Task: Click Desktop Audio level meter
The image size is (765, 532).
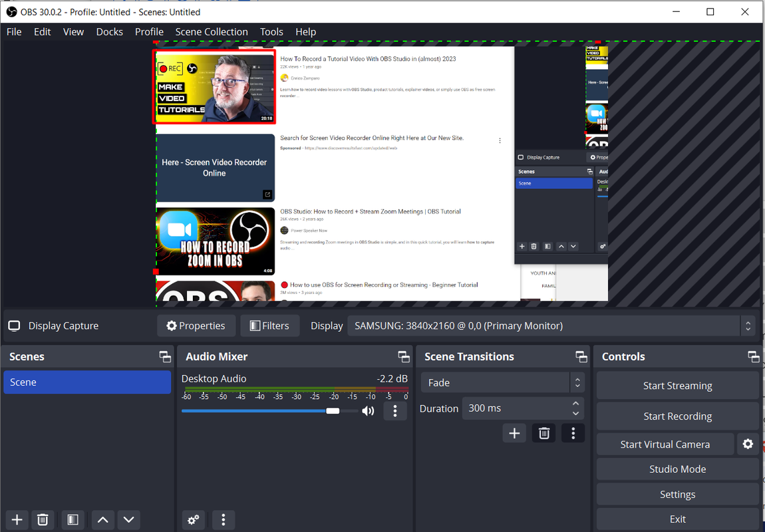Action: pyautogui.click(x=295, y=390)
